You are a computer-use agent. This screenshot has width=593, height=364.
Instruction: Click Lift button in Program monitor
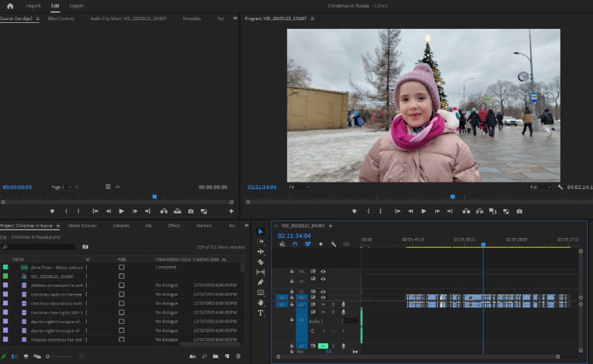coord(466,211)
